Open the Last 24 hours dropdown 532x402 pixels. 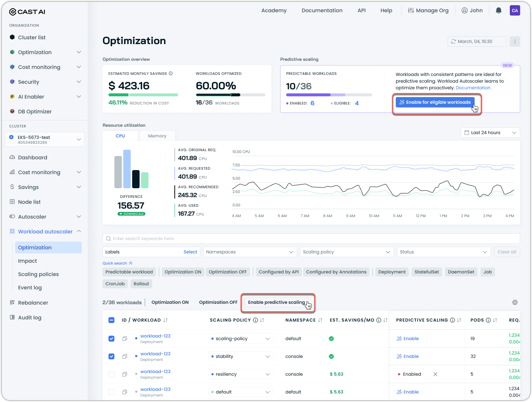tap(490, 133)
